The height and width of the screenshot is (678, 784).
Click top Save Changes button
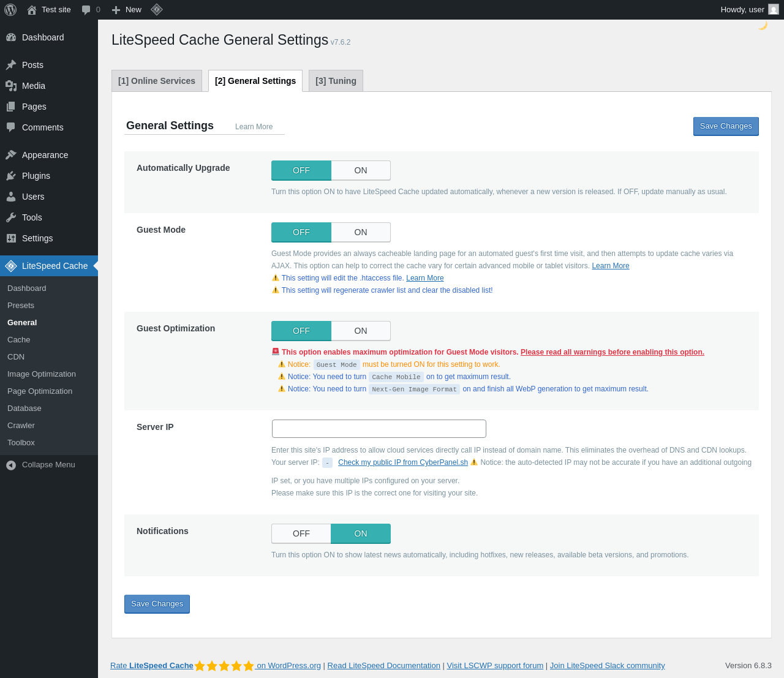tap(726, 126)
